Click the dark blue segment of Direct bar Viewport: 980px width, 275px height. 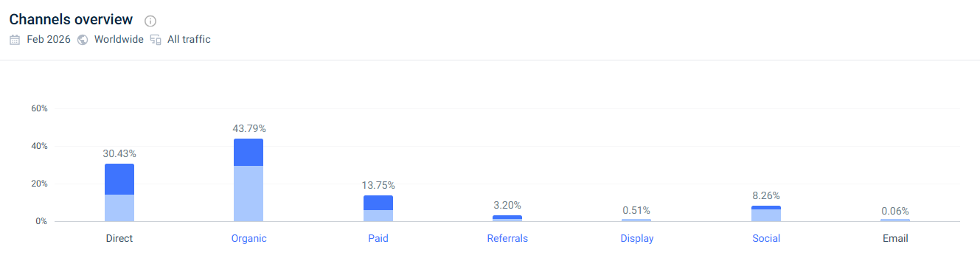pos(119,179)
